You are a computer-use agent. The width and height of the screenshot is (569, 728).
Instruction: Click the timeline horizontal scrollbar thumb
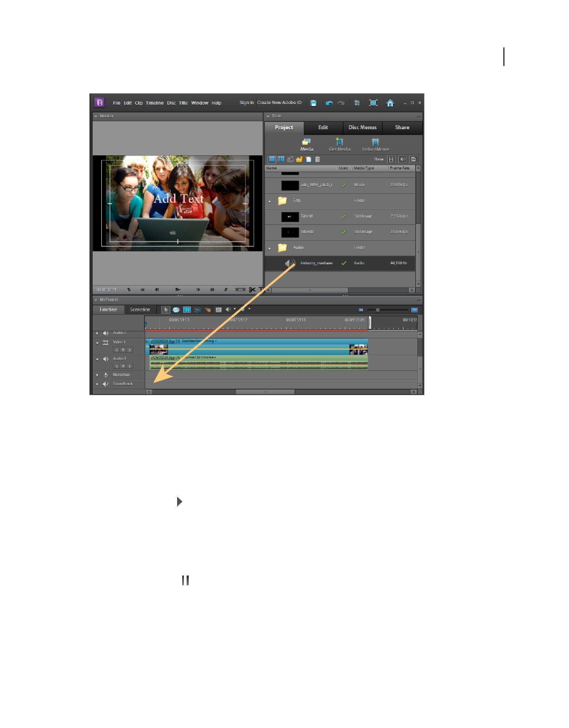[x=265, y=392]
